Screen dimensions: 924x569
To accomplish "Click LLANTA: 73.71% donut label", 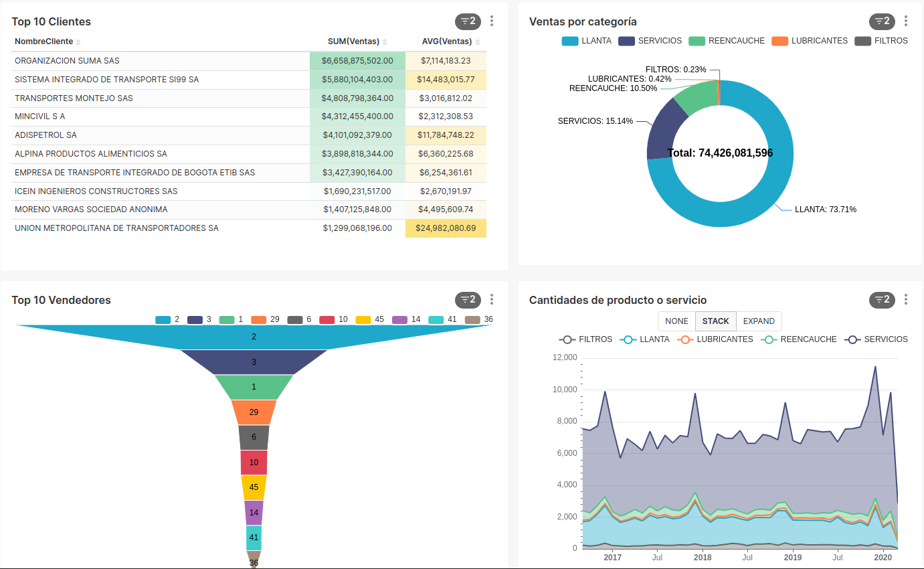I will pos(826,210).
